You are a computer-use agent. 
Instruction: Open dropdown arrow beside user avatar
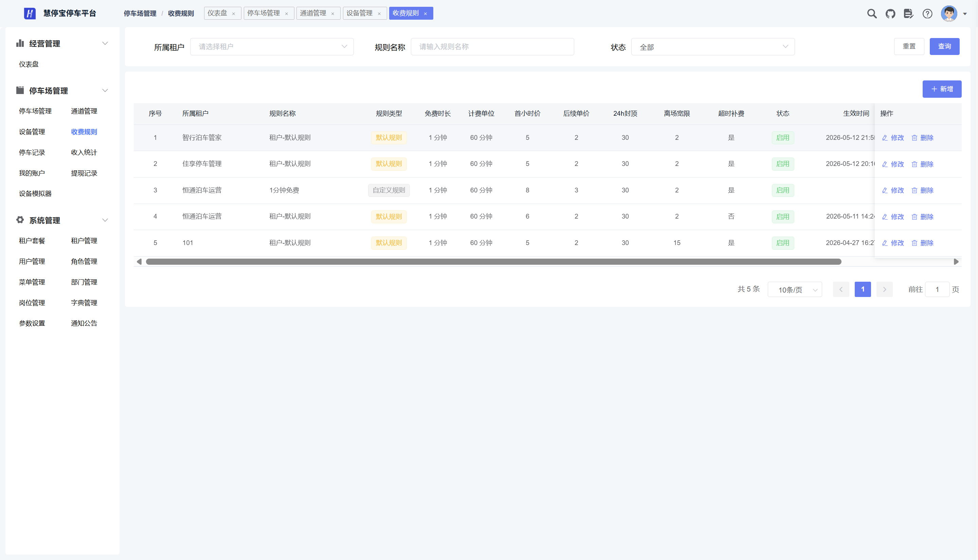point(965,14)
